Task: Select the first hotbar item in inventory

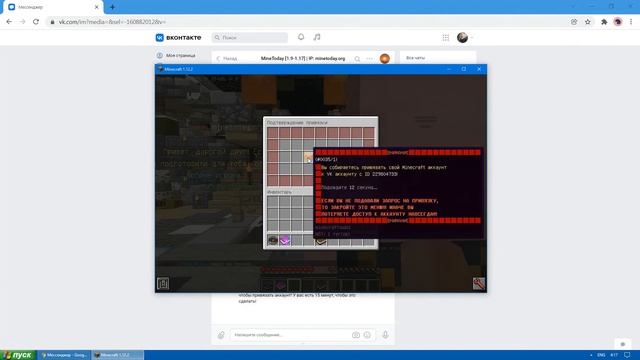Action: tap(273, 240)
